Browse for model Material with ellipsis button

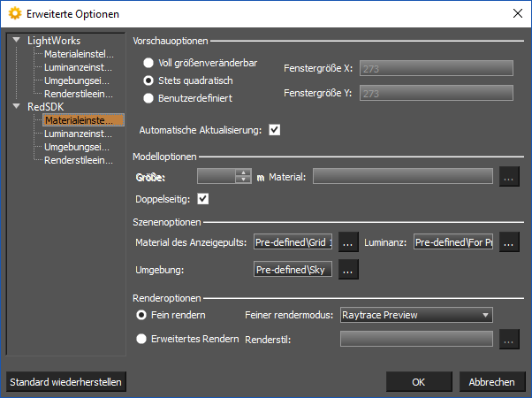click(507, 176)
